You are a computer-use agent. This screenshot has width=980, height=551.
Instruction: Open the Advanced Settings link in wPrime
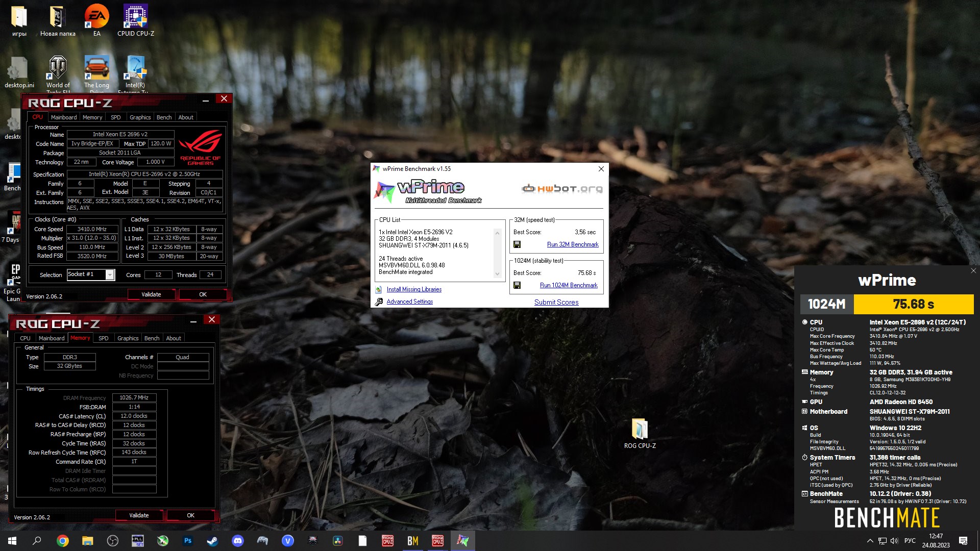410,302
